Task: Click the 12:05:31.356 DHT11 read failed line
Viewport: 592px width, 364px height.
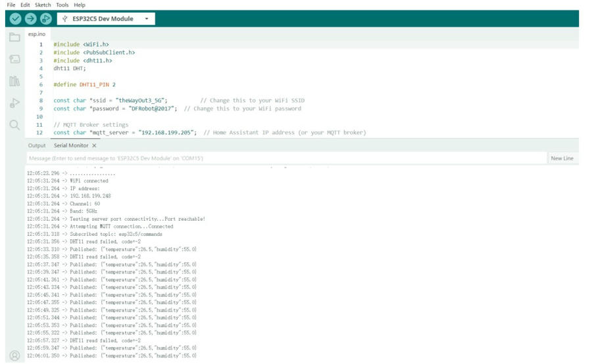Action: (84, 242)
